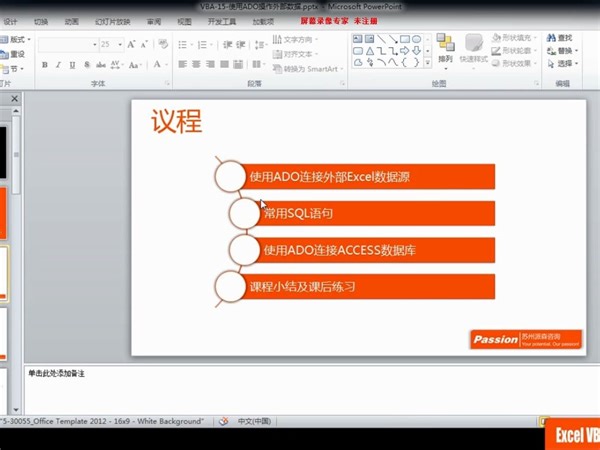Pick the arrow line shape
The image size is (600, 450).
393,39
